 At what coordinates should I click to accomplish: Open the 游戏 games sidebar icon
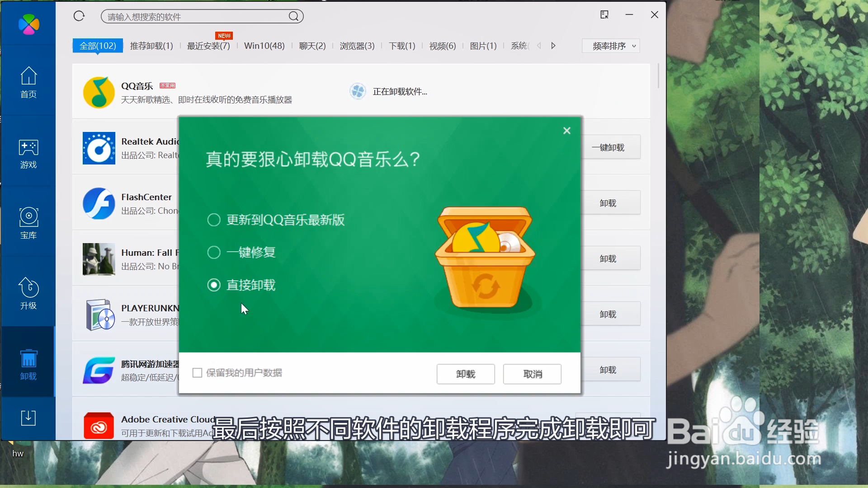(x=28, y=153)
